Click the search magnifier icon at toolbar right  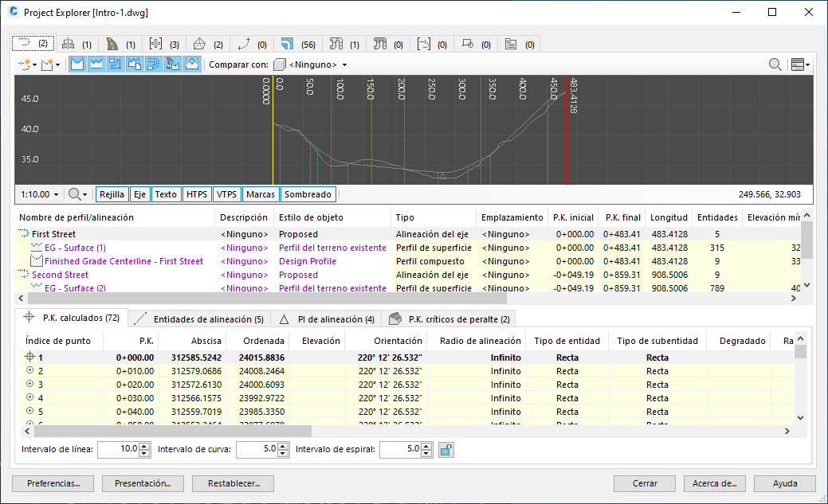click(x=774, y=64)
